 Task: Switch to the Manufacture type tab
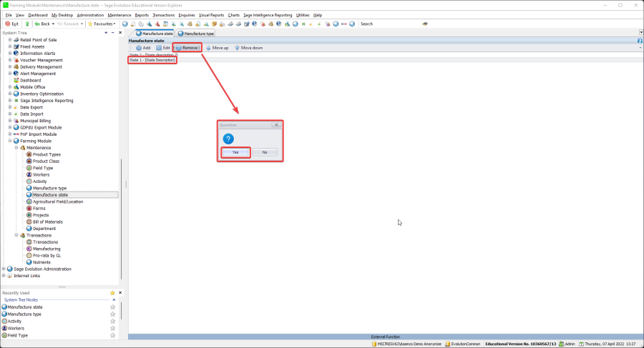point(196,33)
